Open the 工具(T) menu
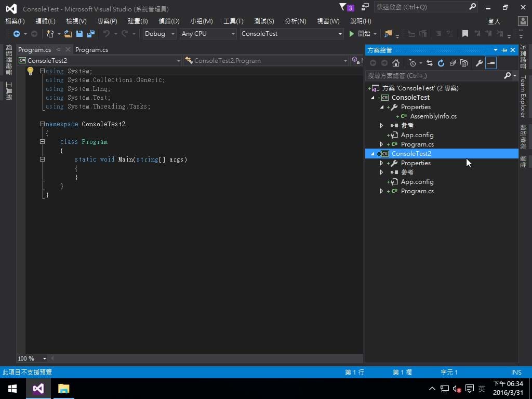The image size is (532, 399). pos(233,21)
